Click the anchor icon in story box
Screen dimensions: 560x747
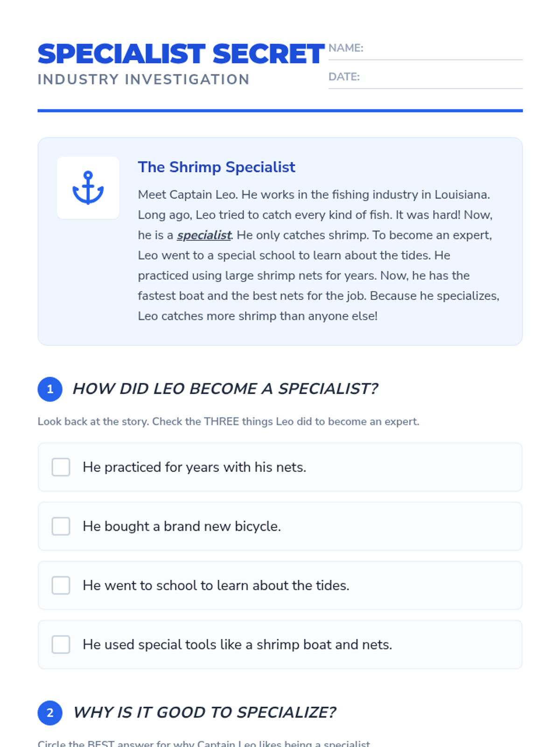pos(88,188)
